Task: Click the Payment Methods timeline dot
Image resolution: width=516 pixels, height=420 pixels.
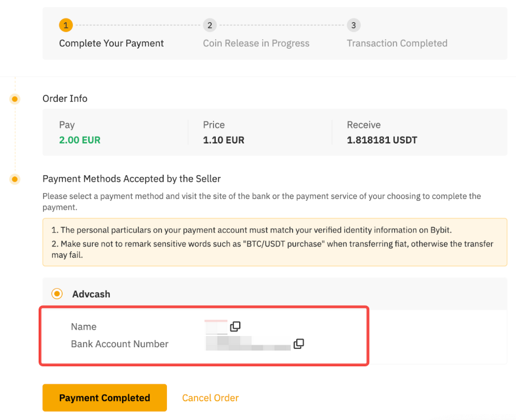Action: coord(15,179)
